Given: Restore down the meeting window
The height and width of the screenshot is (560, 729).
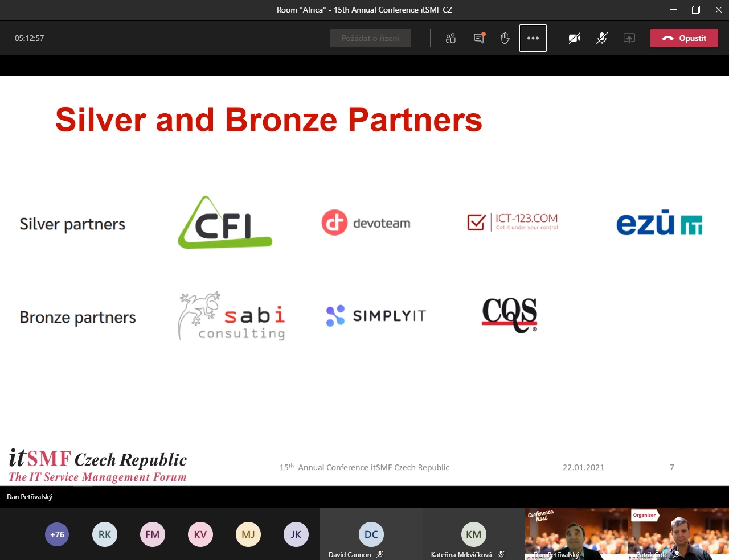Looking at the screenshot, I should pos(696,10).
